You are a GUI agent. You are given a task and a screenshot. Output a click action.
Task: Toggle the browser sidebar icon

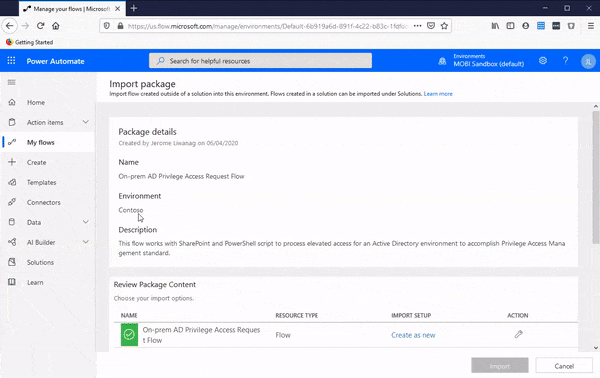click(x=510, y=26)
